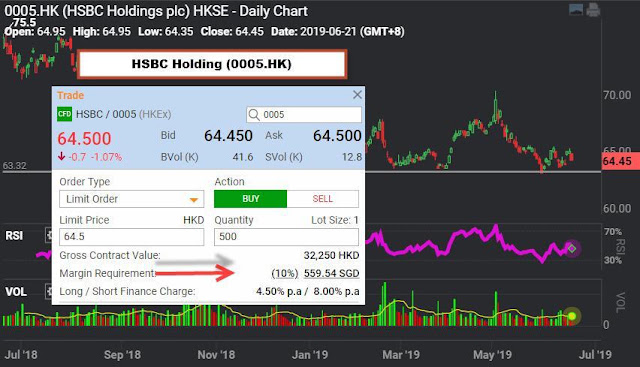Click the print chart icon
The image size is (640, 367).
tap(593, 10)
